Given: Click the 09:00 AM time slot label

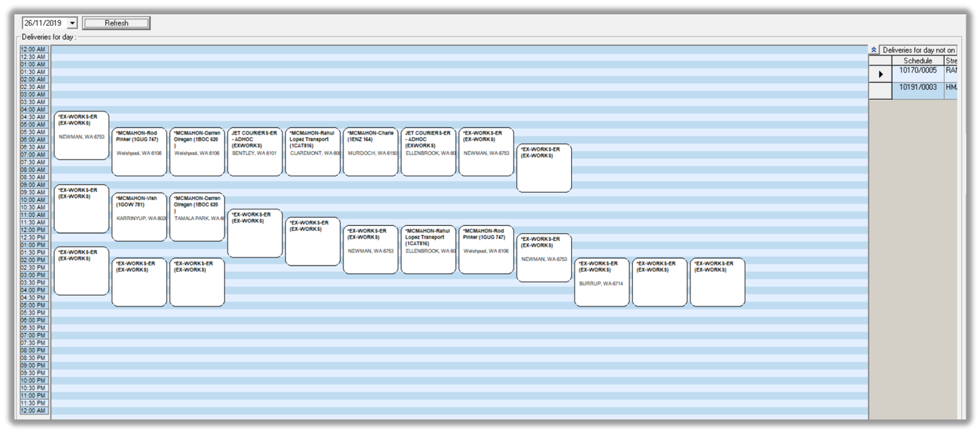Looking at the screenshot, I should pos(34,185).
